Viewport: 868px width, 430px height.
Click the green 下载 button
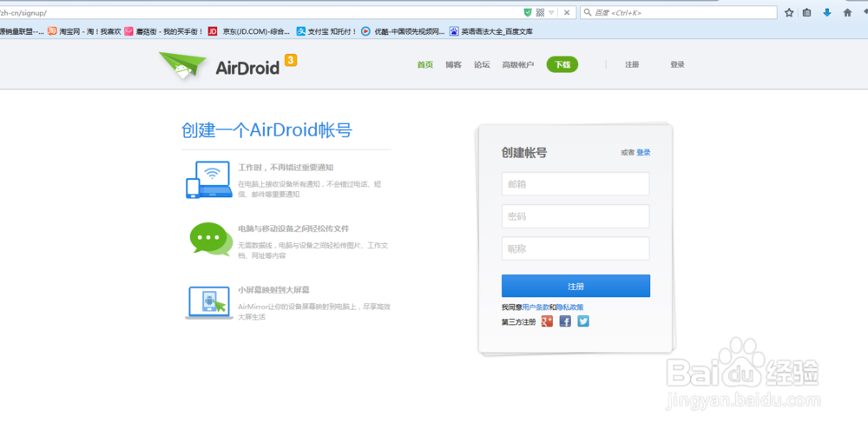coord(562,65)
